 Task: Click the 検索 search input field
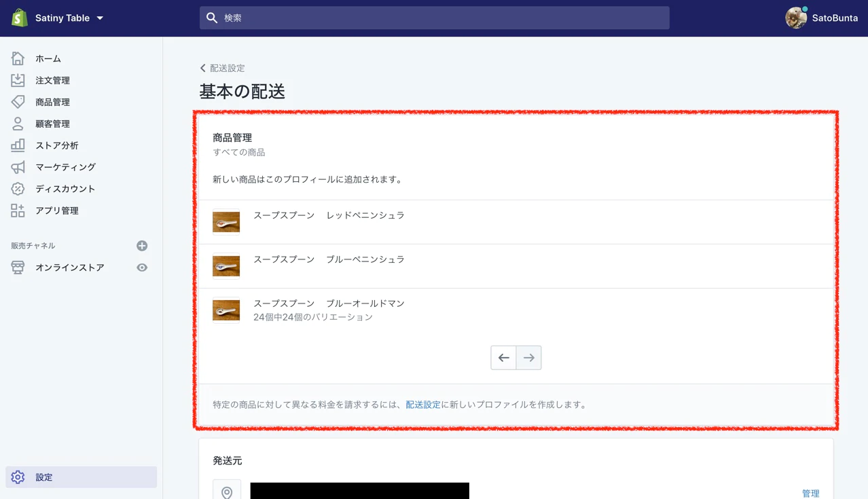(435, 18)
